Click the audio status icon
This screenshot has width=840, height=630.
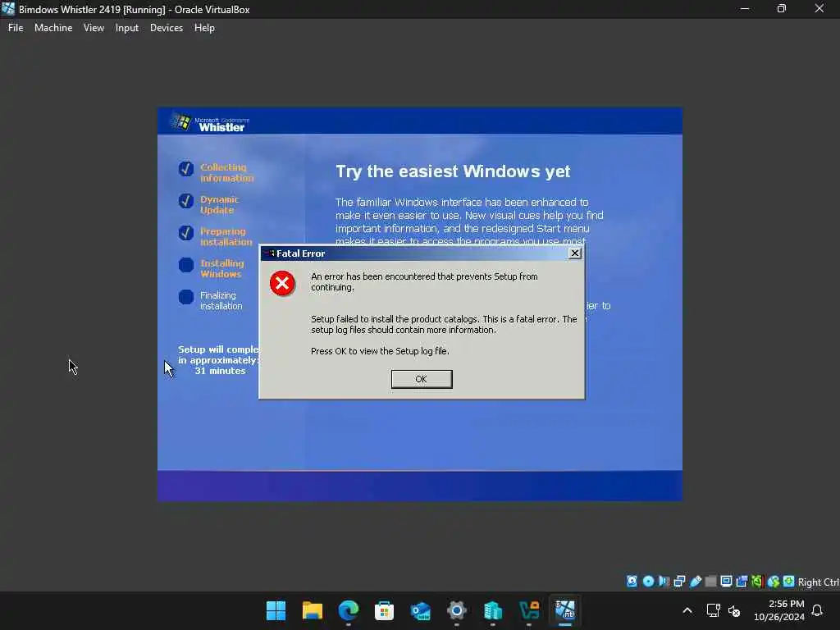click(x=664, y=582)
